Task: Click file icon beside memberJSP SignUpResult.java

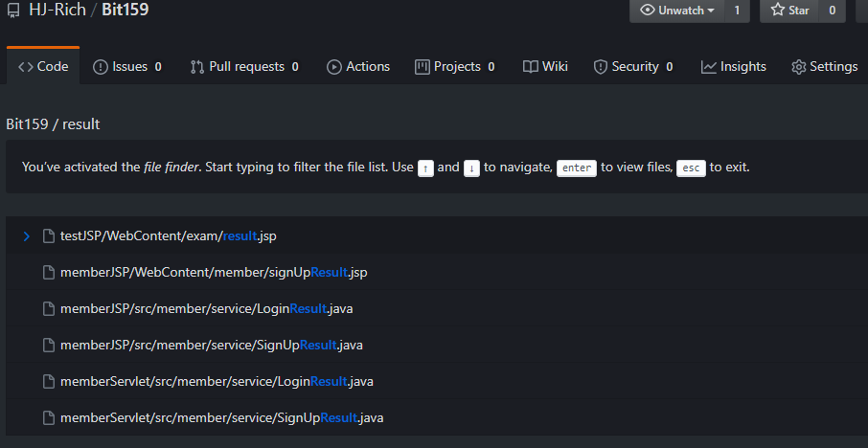Action: pos(49,346)
